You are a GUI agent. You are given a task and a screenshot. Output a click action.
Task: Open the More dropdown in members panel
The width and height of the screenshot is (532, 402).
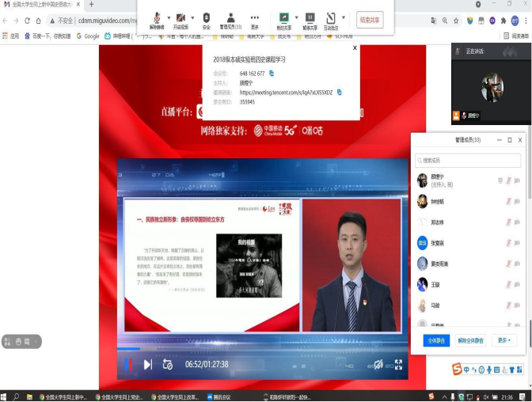tap(503, 340)
